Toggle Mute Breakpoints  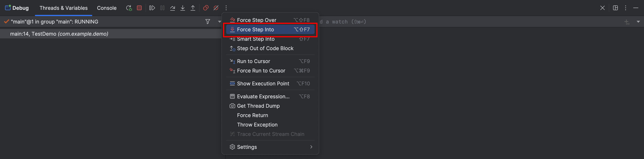click(216, 8)
